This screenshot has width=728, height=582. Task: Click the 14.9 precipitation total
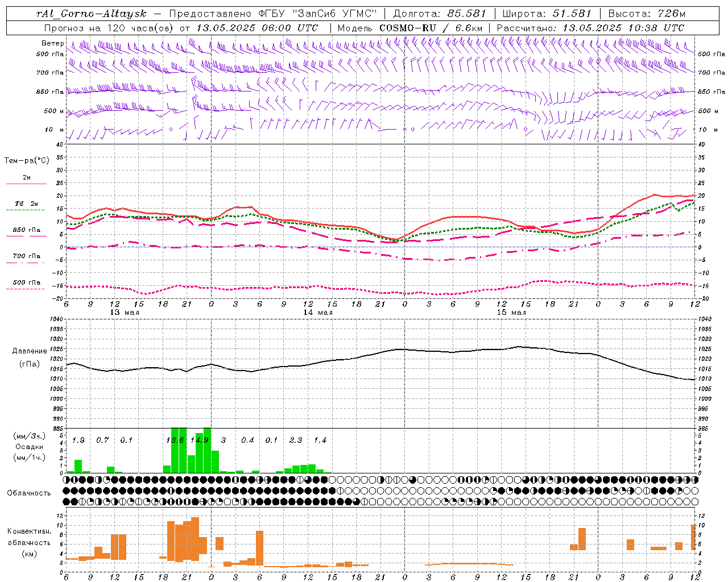tap(200, 440)
